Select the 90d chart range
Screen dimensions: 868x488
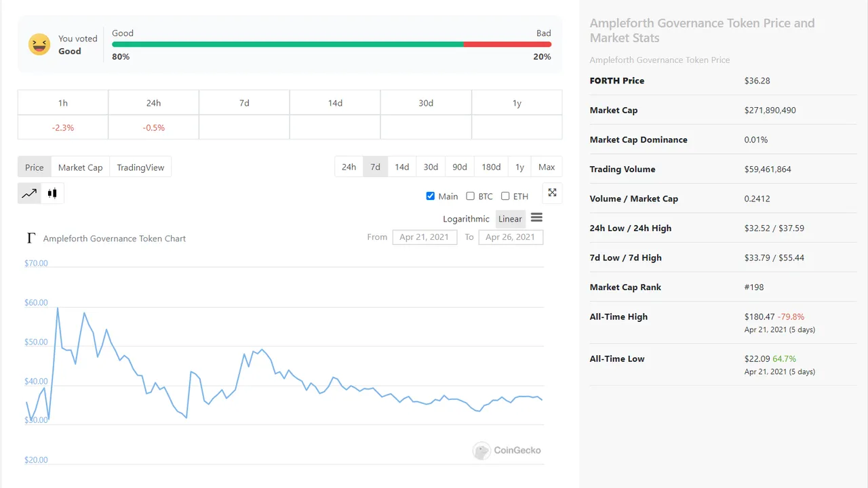[460, 167]
